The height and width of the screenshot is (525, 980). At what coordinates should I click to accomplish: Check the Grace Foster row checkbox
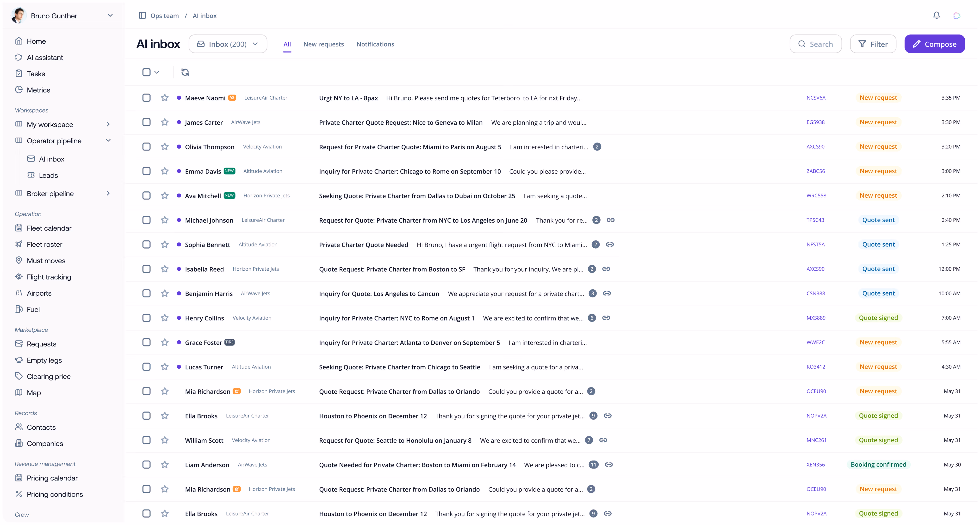146,342
